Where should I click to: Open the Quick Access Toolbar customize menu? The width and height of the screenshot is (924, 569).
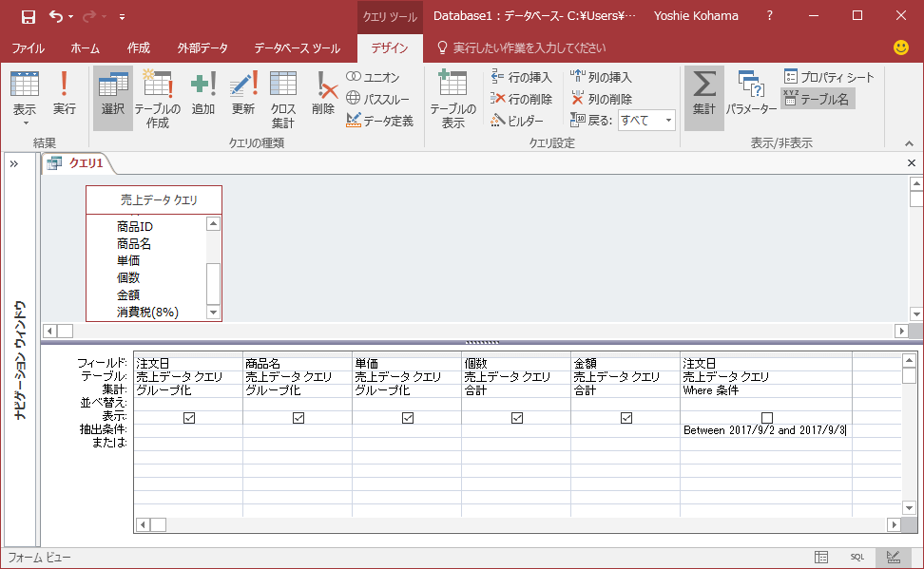(122, 17)
